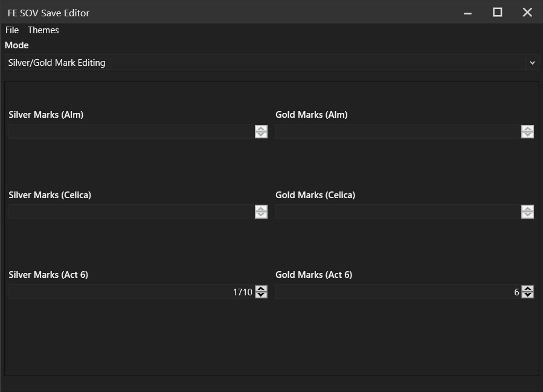The height and width of the screenshot is (392, 543).
Task: Open the Themes menu
Action: [43, 30]
